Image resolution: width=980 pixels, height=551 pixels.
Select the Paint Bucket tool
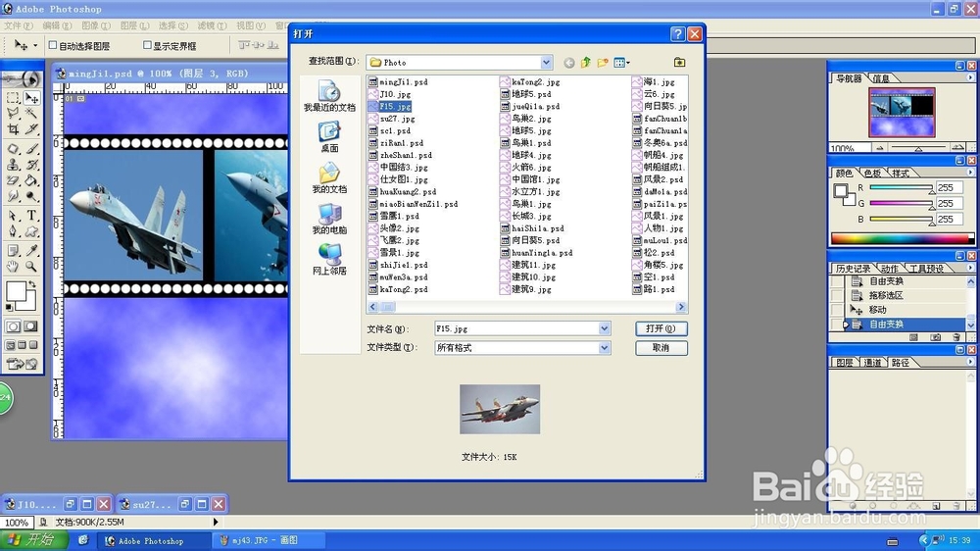click(31, 180)
